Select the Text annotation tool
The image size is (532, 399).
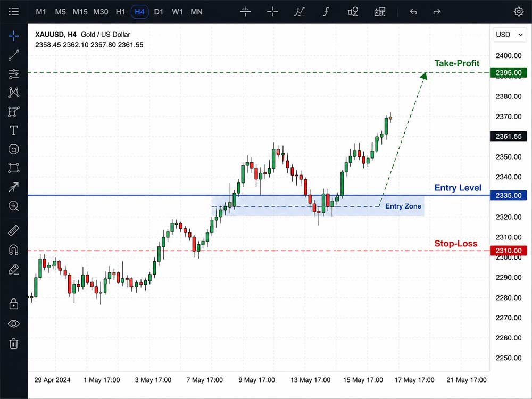coord(14,130)
